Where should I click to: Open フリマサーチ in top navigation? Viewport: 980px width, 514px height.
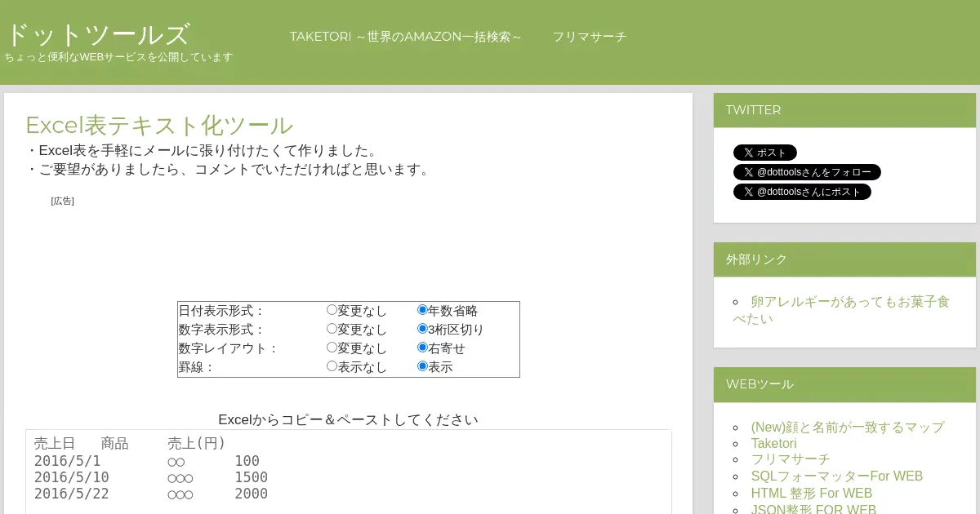(x=589, y=37)
